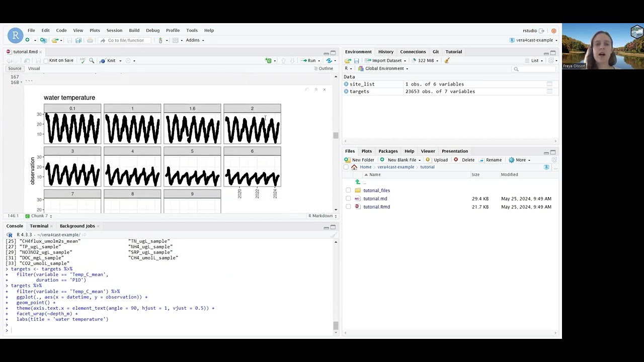
Task: Switch editor to Visual mode
Action: (34, 68)
